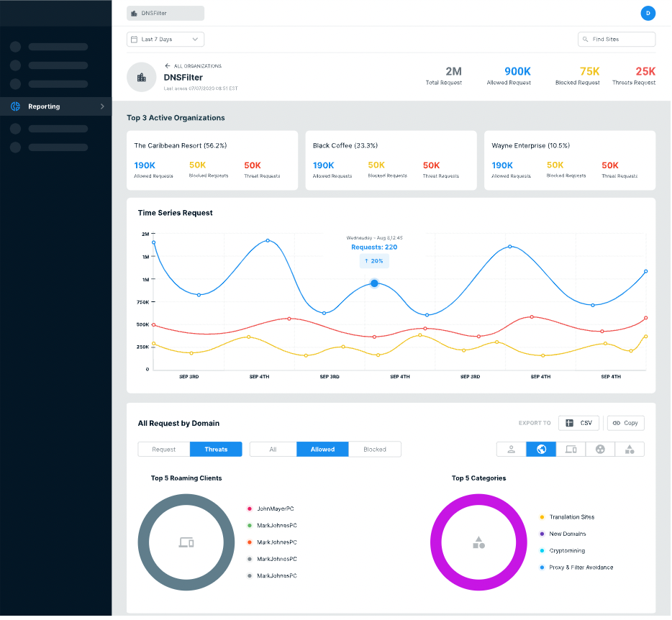Click red dot beside JohnMayerPC
Viewport: 672px width, 620px height.
pyautogui.click(x=250, y=509)
